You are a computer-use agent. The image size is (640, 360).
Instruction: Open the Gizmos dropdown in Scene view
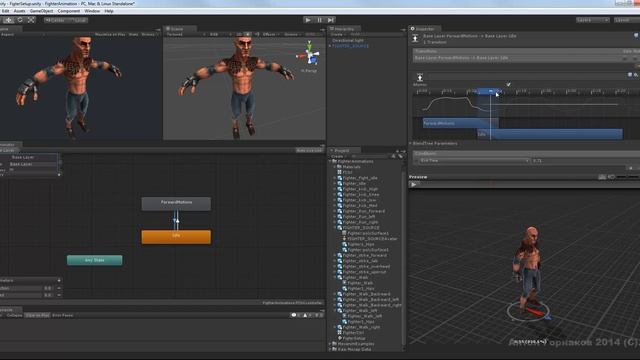click(x=293, y=35)
